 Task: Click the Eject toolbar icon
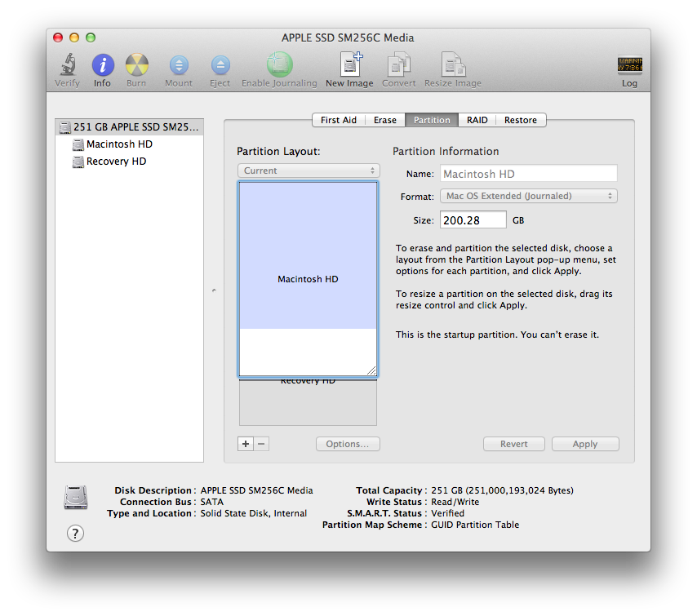(220, 65)
